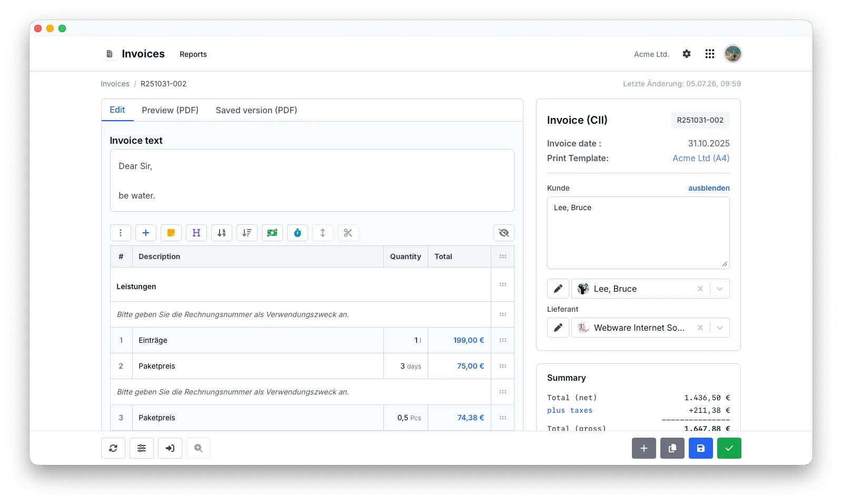The image size is (842, 504).
Task: Open the sliders settings button
Action: (142, 448)
